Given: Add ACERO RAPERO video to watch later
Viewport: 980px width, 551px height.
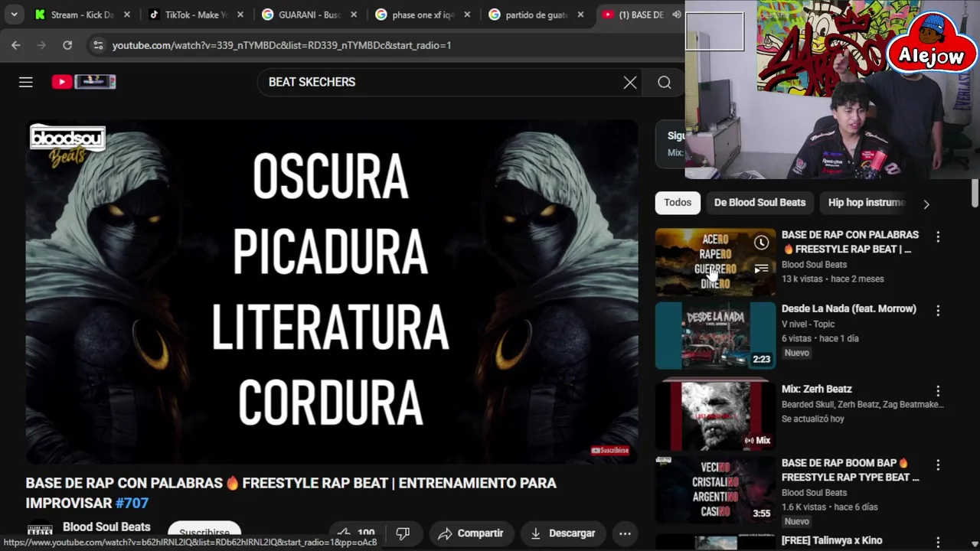Looking at the screenshot, I should pyautogui.click(x=761, y=243).
